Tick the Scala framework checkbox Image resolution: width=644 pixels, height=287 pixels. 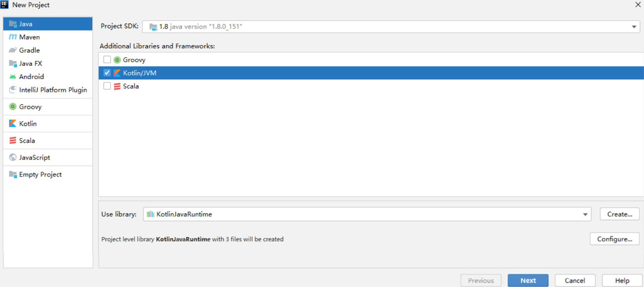107,86
